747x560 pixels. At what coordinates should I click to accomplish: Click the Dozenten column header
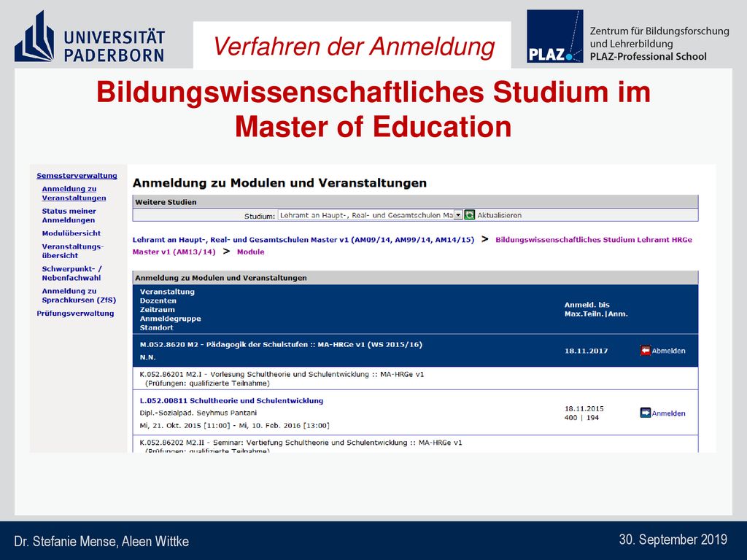coord(158,300)
